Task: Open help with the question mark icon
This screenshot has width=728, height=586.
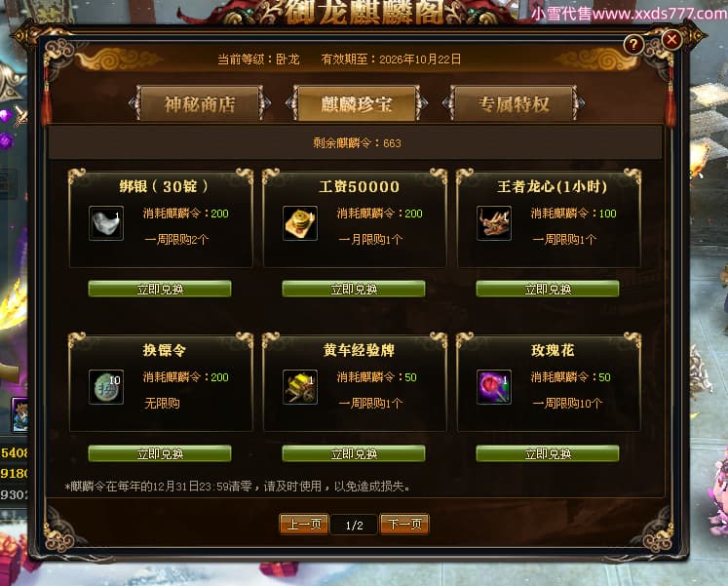Action: click(x=633, y=45)
